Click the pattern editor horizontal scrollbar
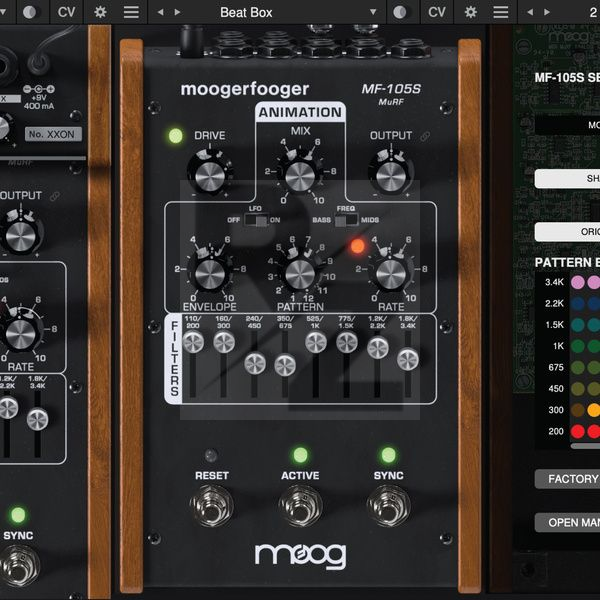The height and width of the screenshot is (600, 600). click(x=585, y=446)
